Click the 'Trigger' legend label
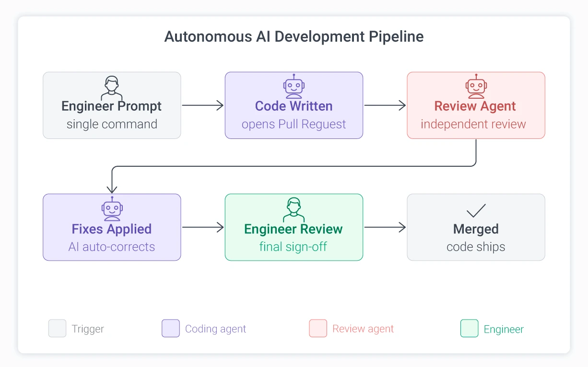This screenshot has width=588, height=367. click(88, 329)
